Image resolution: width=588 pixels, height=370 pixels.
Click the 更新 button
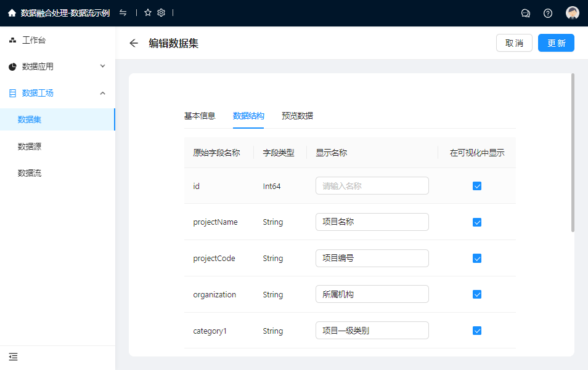tap(556, 43)
